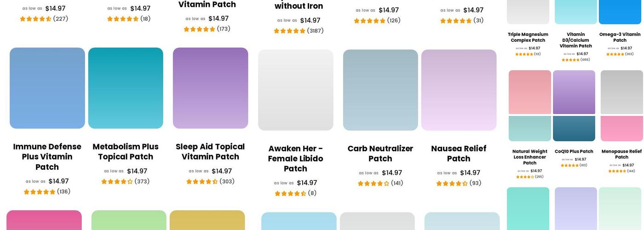644x230 pixels.
Task: Open the teal Metabolism Plus product image
Action: [126, 88]
